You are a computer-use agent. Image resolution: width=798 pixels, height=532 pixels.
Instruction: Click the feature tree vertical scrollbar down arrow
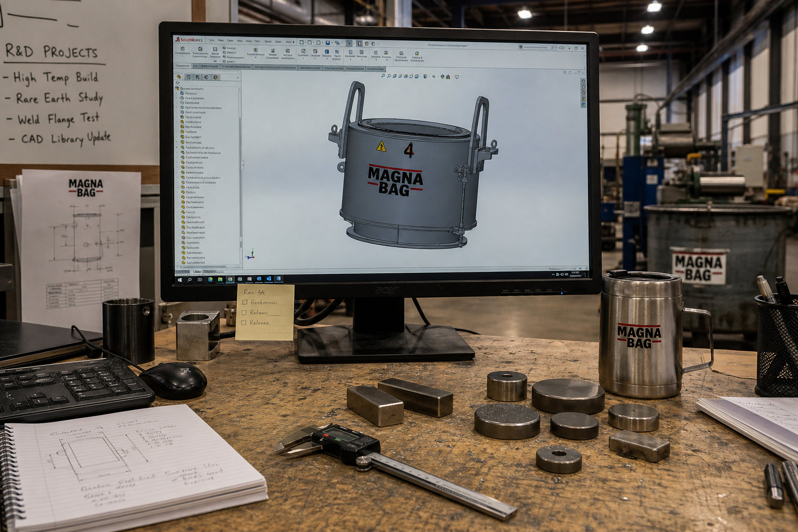[x=241, y=262]
